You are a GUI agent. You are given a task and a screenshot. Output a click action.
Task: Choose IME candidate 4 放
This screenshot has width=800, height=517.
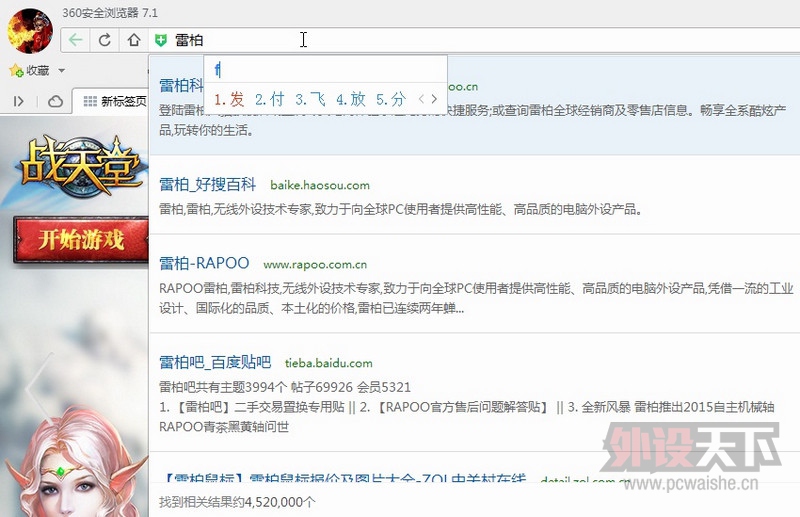351,99
